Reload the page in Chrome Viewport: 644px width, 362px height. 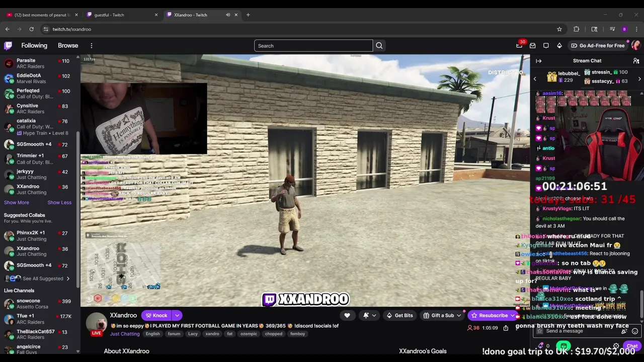click(31, 29)
